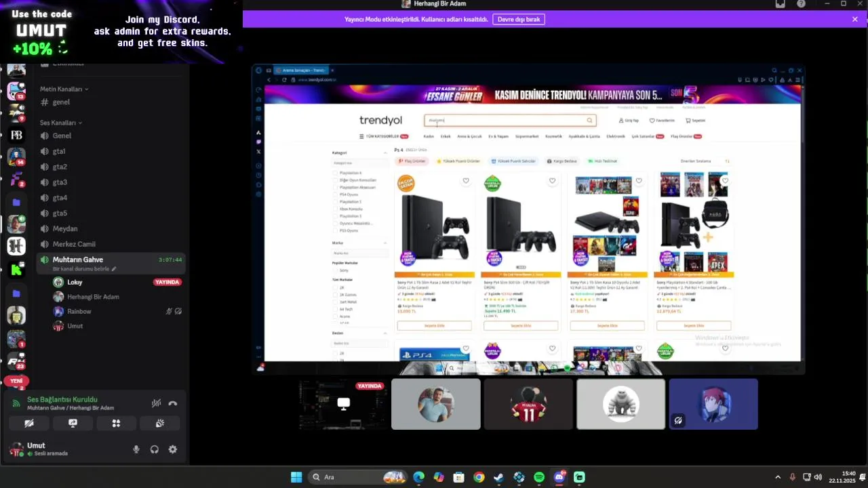This screenshot has height=488, width=868.
Task: Select the white creature avatar participant tile
Action: [x=620, y=404]
